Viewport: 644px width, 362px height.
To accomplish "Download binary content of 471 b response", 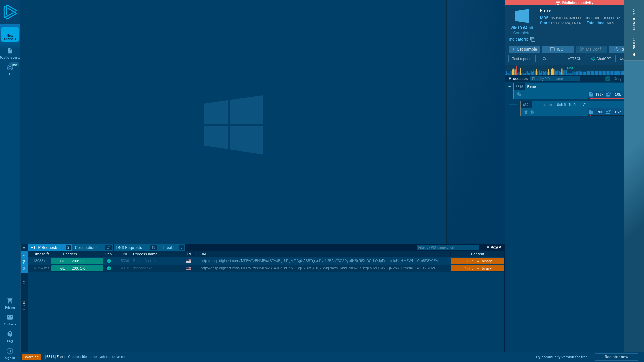I will (478, 268).
